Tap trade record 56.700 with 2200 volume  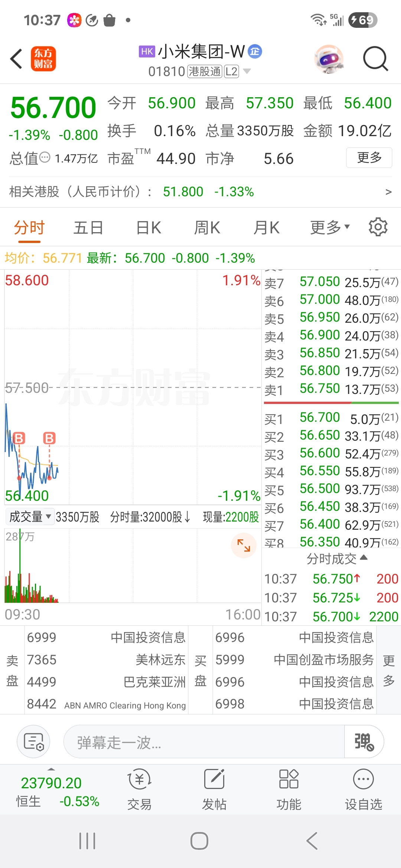click(331, 617)
